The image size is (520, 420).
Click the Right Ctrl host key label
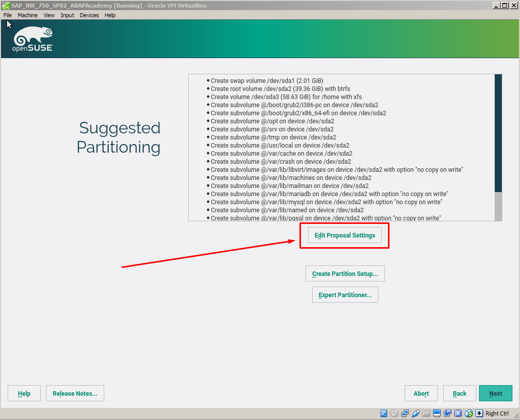(497, 413)
